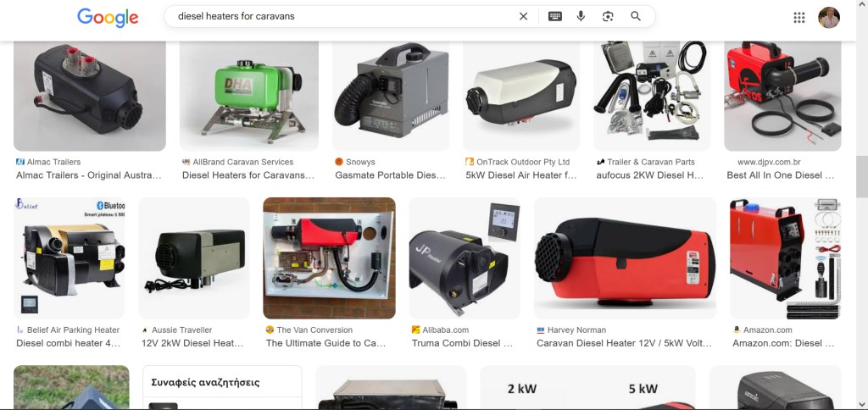
Task: View the Harvey Norman red heater image
Action: coord(625,258)
